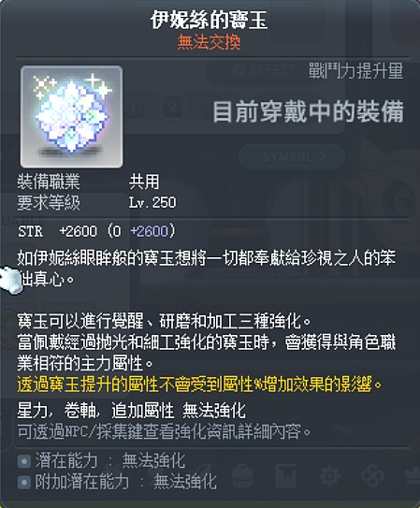Click the 目前穿戴中的裝備 heading
The image size is (420, 508).
(x=308, y=111)
